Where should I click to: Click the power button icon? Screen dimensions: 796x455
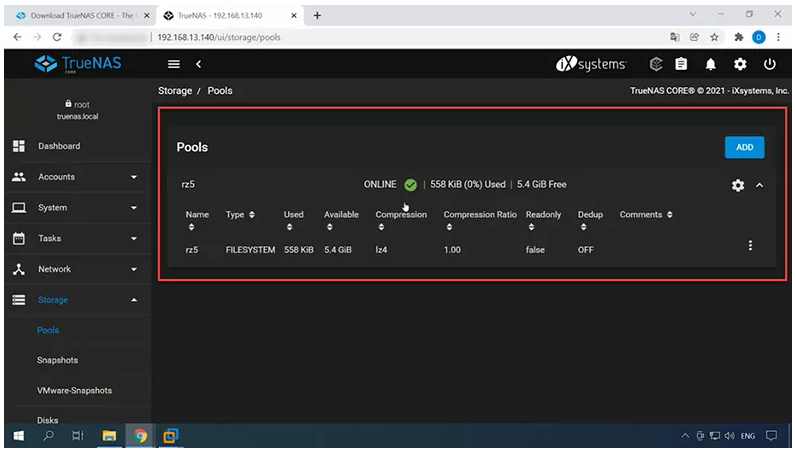(x=770, y=64)
